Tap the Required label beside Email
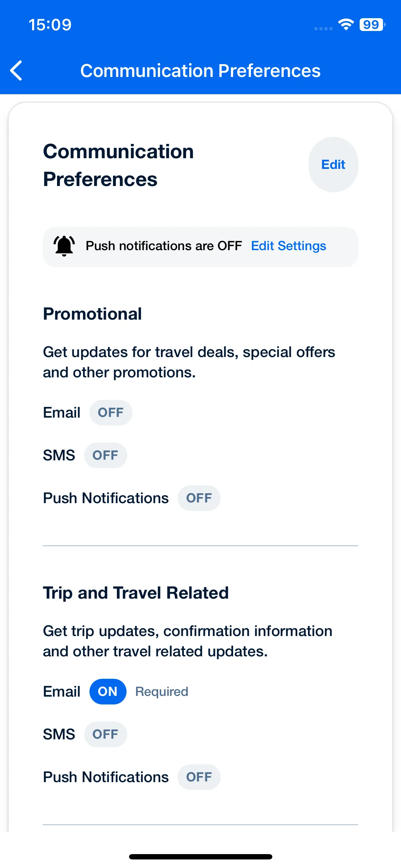 pos(162,692)
